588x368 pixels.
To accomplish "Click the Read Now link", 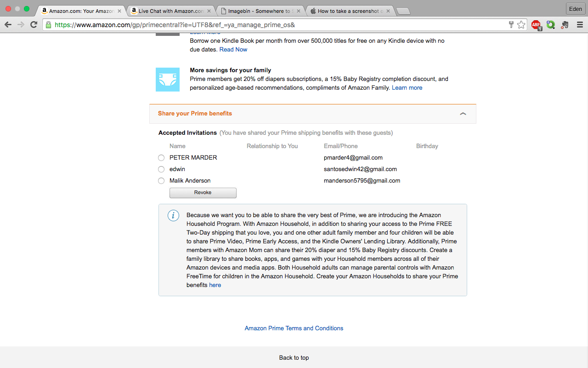I will click(x=233, y=50).
